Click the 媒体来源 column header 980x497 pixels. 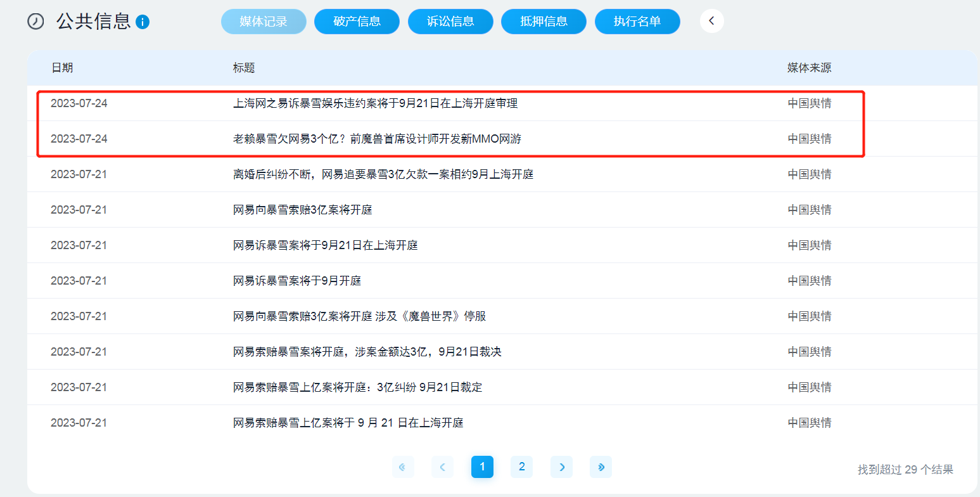(809, 68)
